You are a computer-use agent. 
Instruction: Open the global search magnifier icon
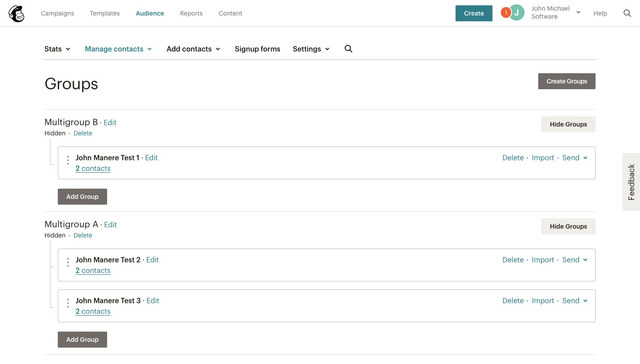pyautogui.click(x=627, y=13)
